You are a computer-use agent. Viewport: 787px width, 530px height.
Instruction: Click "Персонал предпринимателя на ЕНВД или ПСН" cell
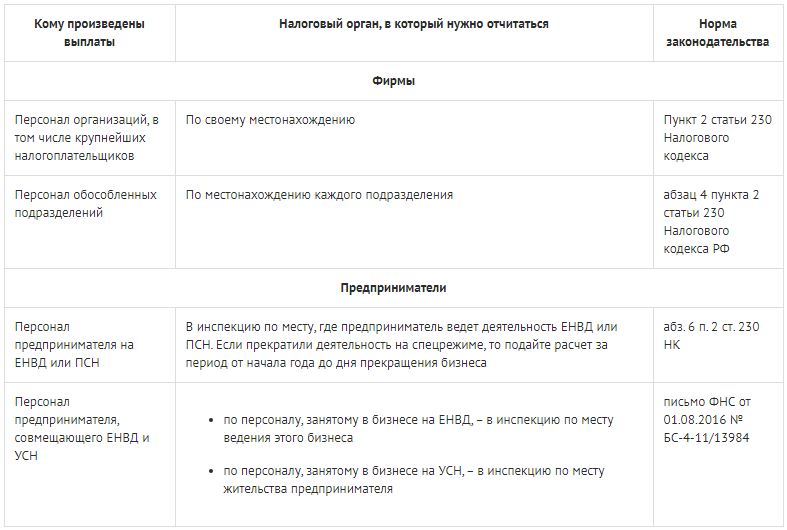[74, 345]
